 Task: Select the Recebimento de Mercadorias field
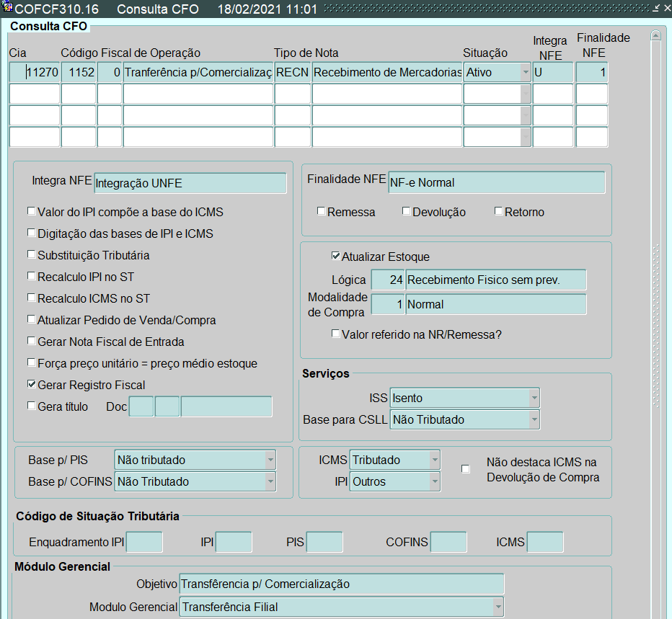[387, 72]
